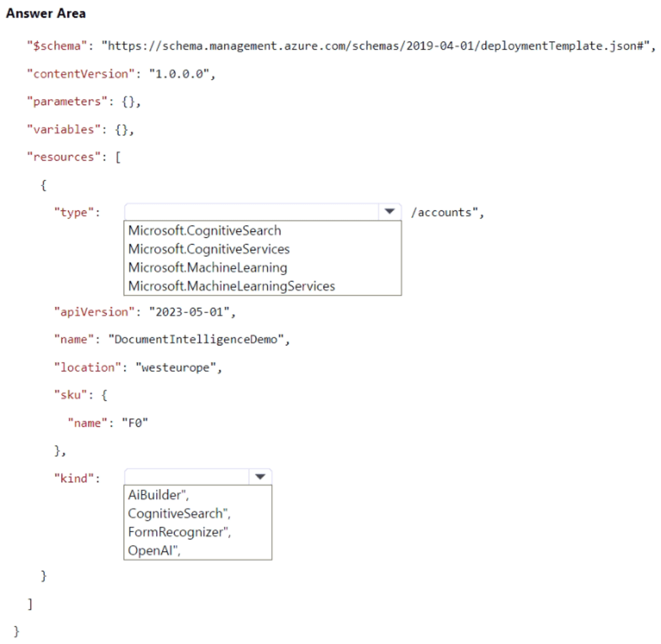Viewport: 661px width, 644px height.
Task: Click the empty kind dropdown text field
Action: [187, 476]
